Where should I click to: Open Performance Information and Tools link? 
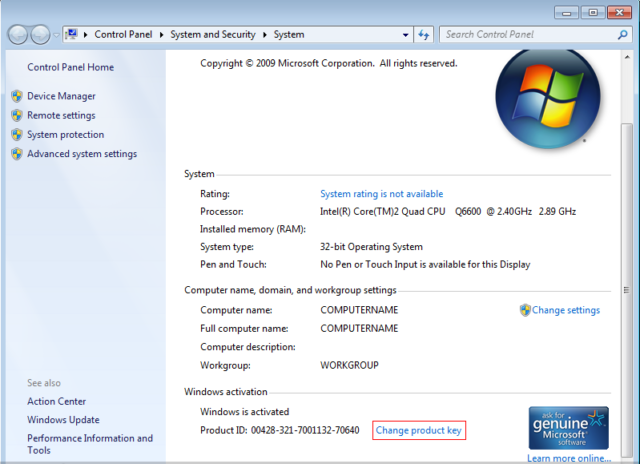[90, 444]
